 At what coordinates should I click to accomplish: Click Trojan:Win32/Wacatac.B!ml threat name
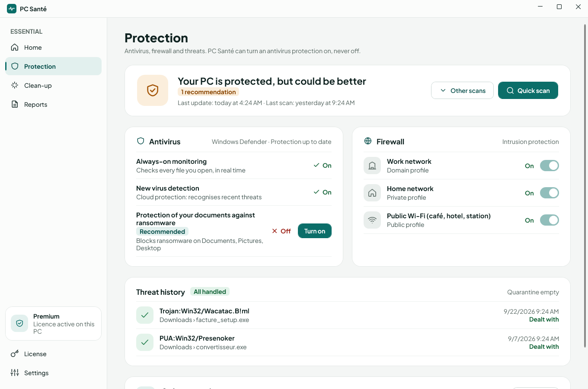point(204,311)
